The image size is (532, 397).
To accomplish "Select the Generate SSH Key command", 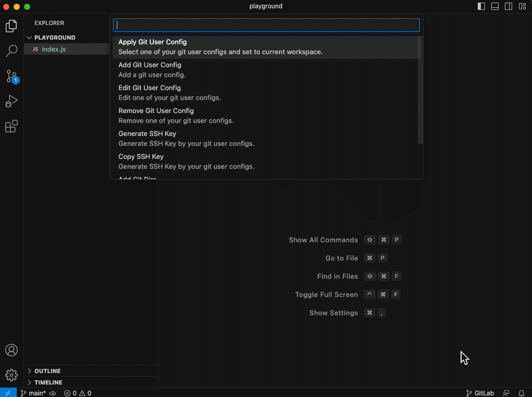I will [266, 138].
